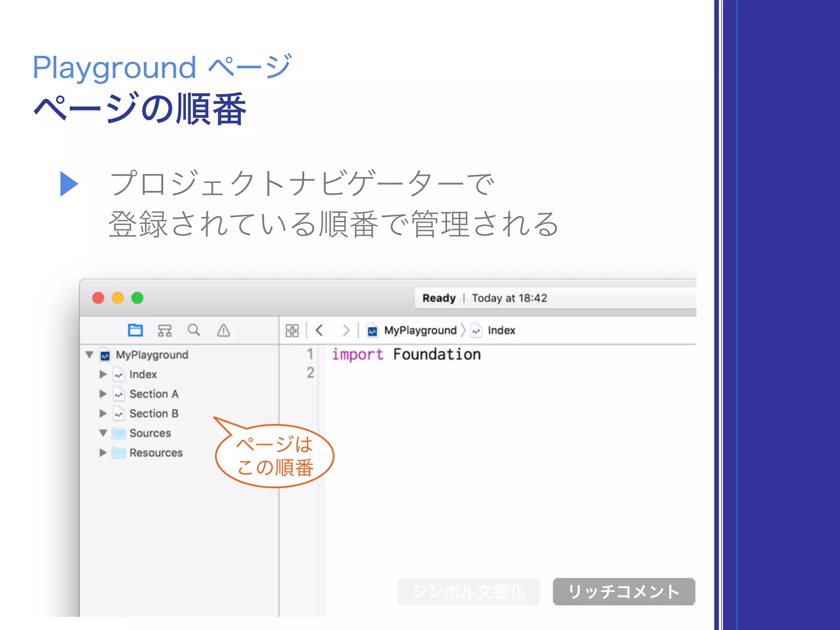
Task: Expand the Index page disclosure triangle
Action: click(103, 374)
